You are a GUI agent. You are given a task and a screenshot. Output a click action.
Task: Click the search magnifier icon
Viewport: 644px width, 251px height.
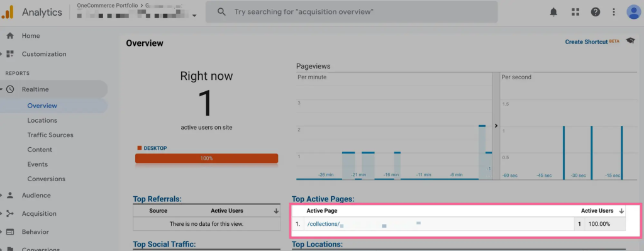pos(221,12)
